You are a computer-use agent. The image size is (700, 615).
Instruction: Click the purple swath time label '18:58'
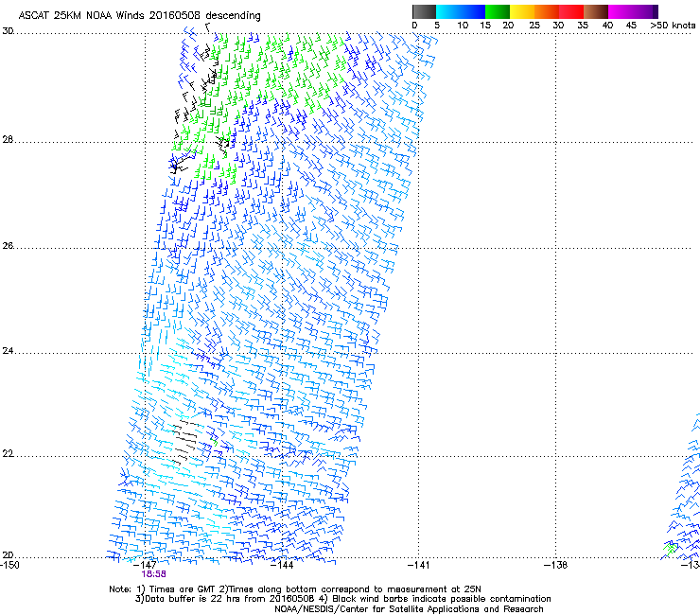[153, 574]
